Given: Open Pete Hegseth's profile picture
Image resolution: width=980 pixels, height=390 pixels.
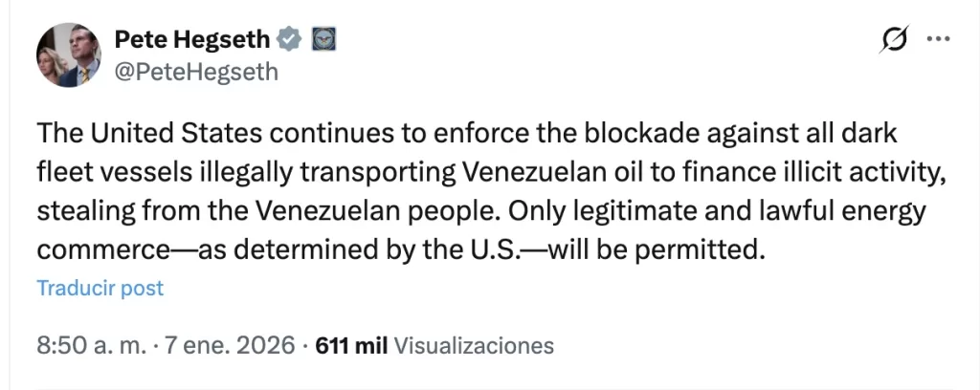Looking at the screenshot, I should click(68, 55).
